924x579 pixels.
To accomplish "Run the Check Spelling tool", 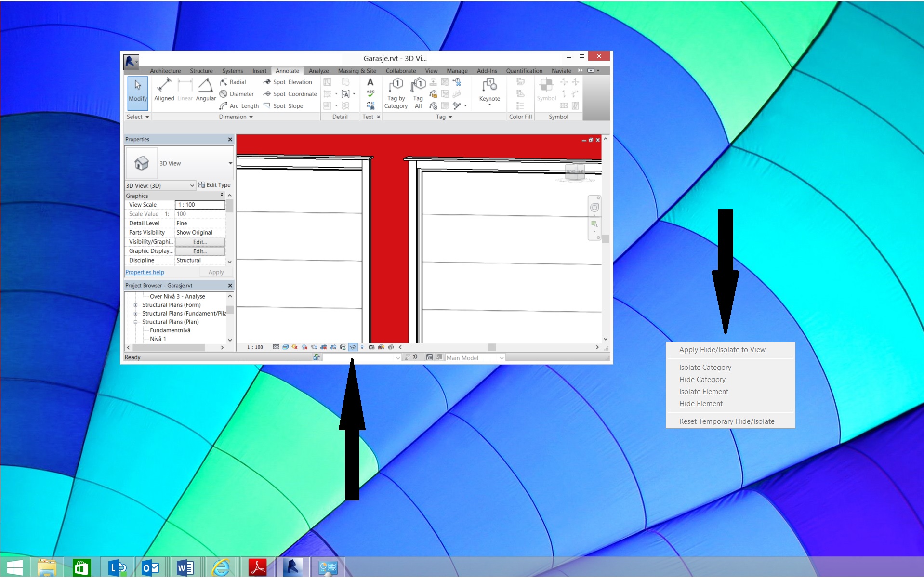I will (x=370, y=94).
